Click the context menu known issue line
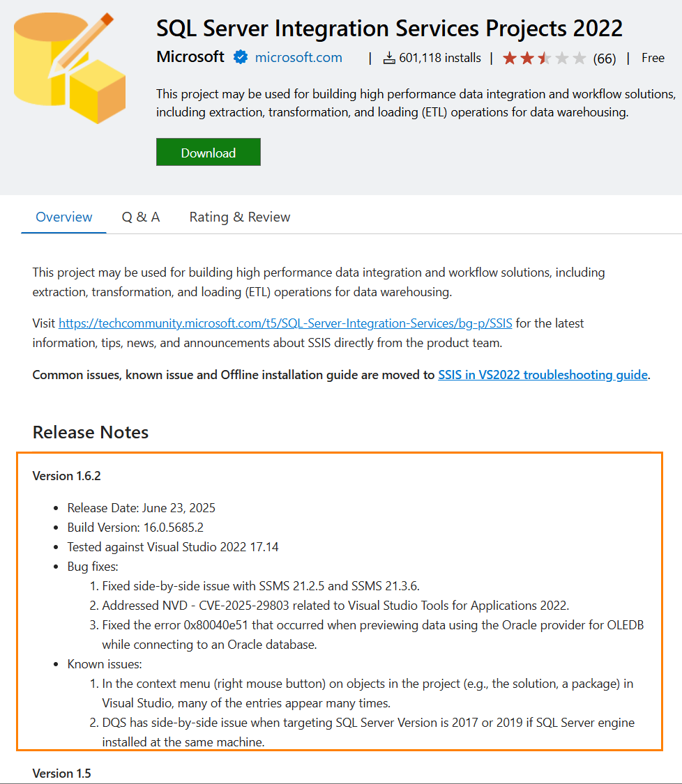 click(x=367, y=693)
